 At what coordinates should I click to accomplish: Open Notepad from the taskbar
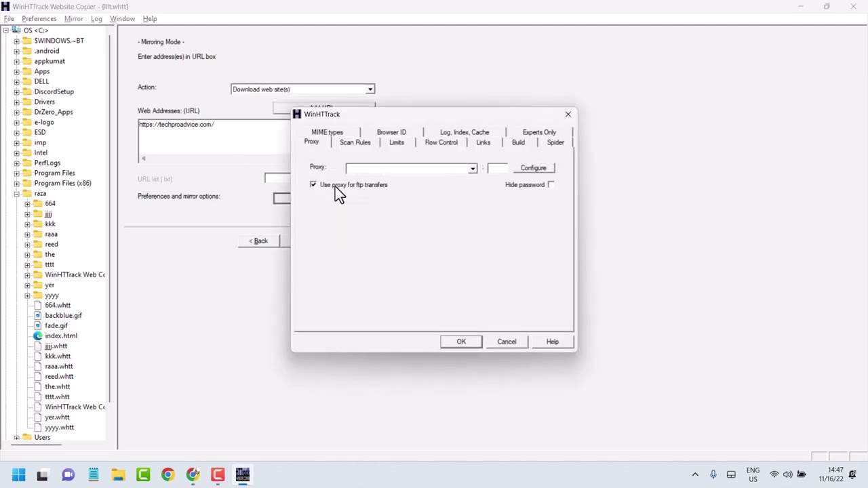point(93,474)
